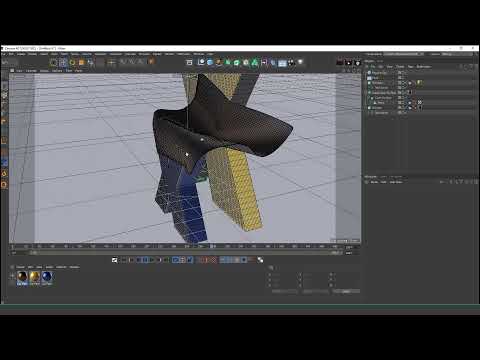
Task: Open Material Manager Texture menu
Action: [74, 267]
